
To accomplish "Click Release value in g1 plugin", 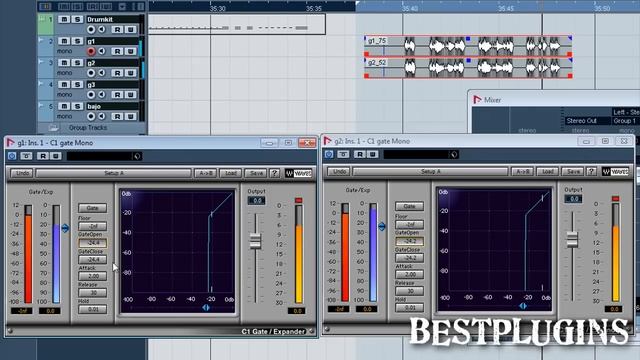I will pyautogui.click(x=93, y=293).
